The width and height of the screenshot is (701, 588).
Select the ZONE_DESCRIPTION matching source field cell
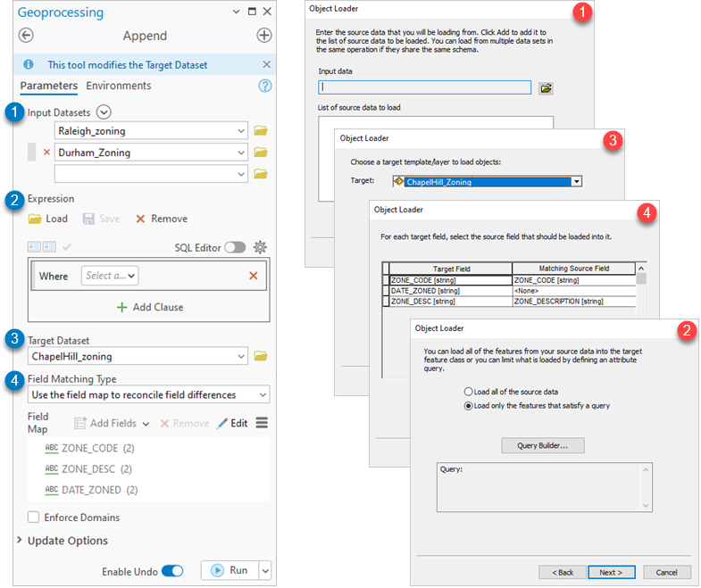click(x=574, y=302)
